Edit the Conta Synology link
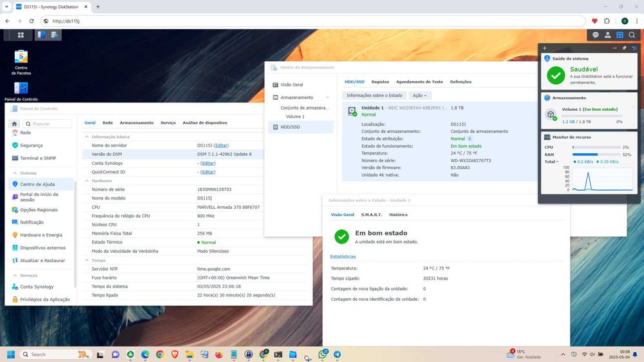Image resolution: width=644 pixels, height=362 pixels. point(208,164)
